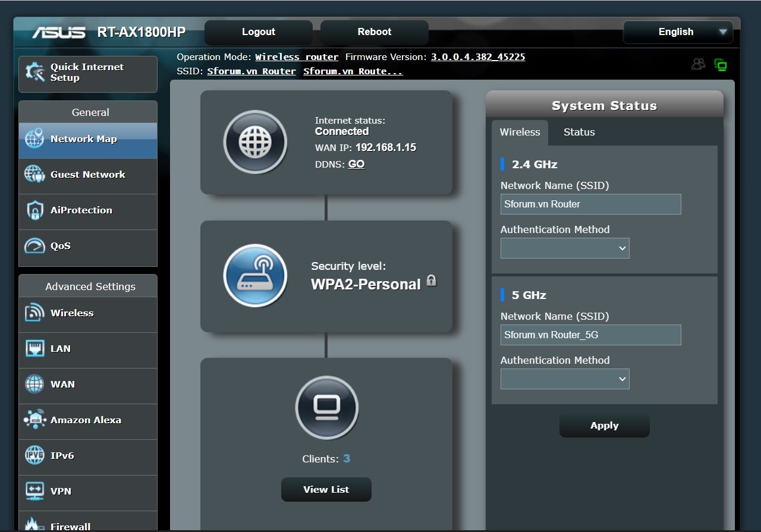Open the 2.4 GHz Authentication Method dropdown
761x532 pixels.
[x=565, y=248]
